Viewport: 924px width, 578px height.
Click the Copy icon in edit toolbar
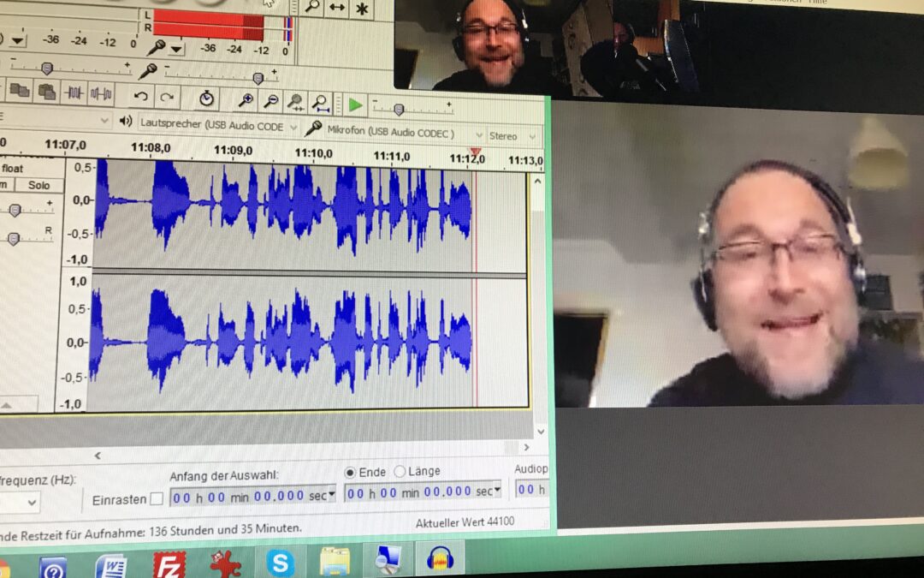click(x=20, y=90)
